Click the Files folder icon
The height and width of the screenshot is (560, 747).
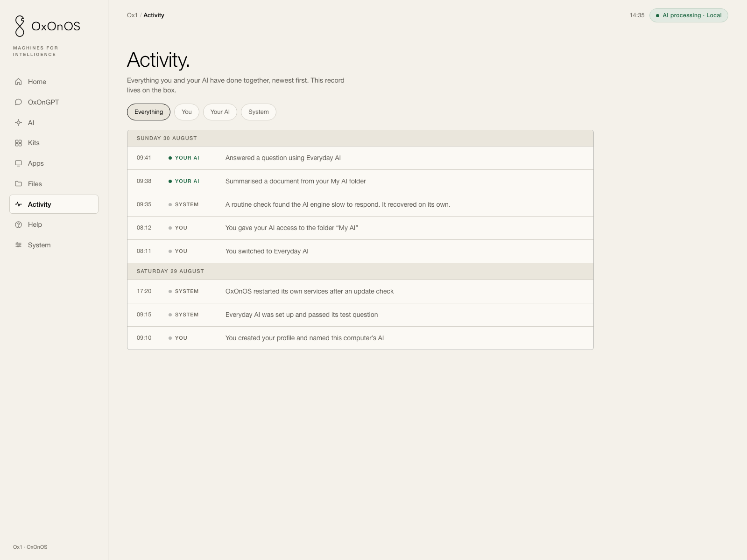tap(18, 184)
